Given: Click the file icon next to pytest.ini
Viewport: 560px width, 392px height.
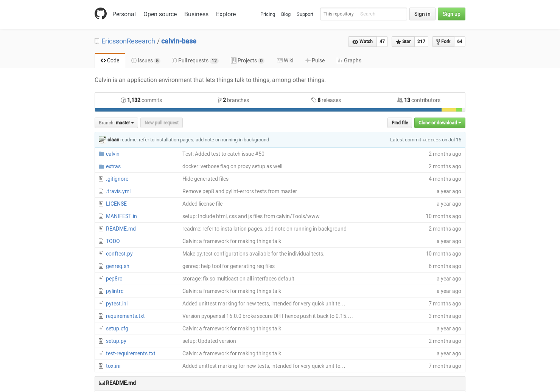Looking at the screenshot, I should click(x=101, y=304).
